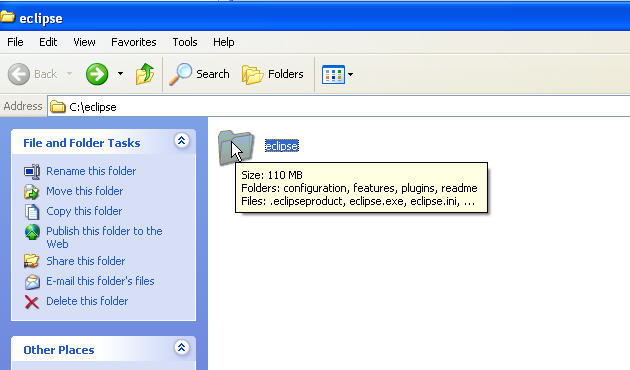Click the Rename this folder icon
Screen dimensions: 630x370
(32, 172)
